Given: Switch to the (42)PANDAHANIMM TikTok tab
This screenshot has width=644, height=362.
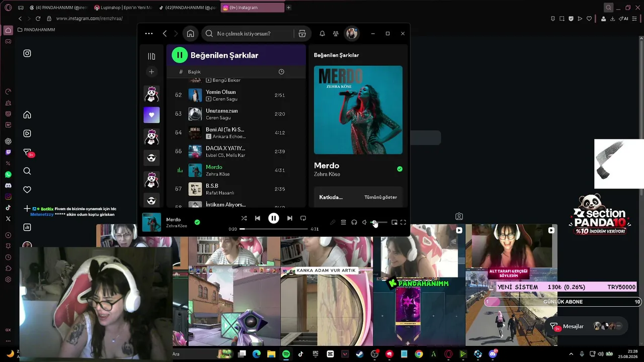Looking at the screenshot, I should tap(187, 8).
